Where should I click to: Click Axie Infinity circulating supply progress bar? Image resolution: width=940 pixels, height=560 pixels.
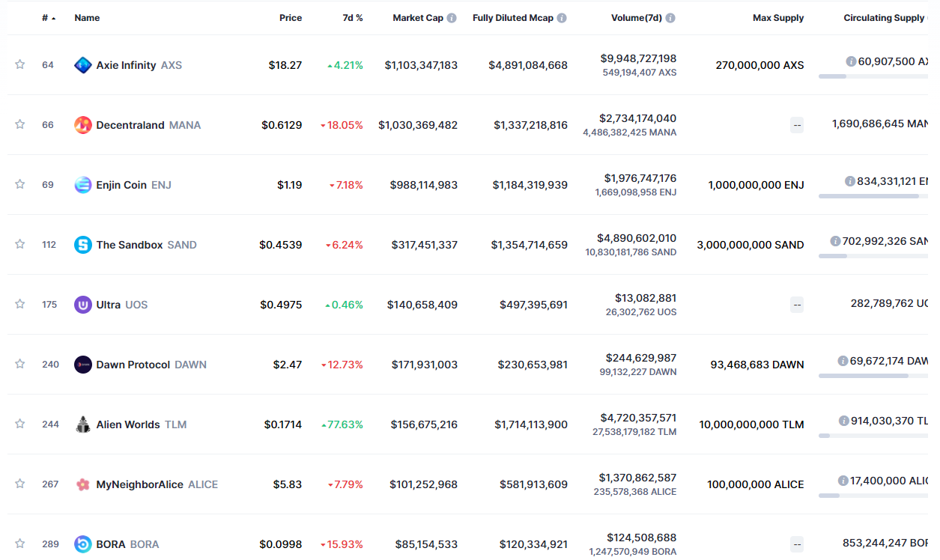873,76
